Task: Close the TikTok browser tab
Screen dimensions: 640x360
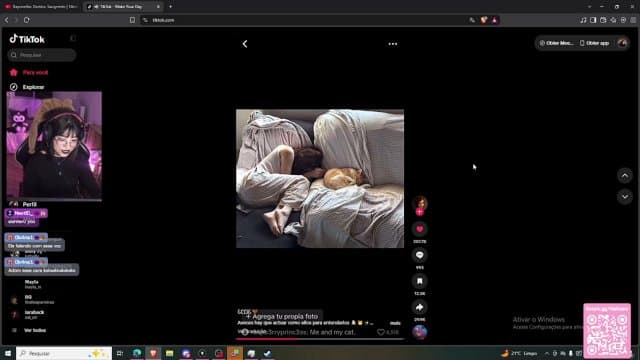Action: [x=158, y=7]
